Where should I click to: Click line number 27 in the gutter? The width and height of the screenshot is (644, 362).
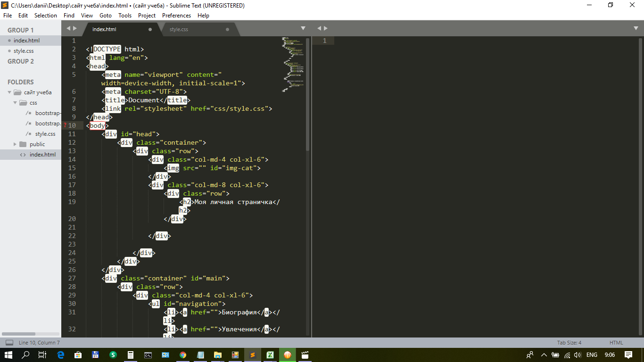[x=72, y=278]
